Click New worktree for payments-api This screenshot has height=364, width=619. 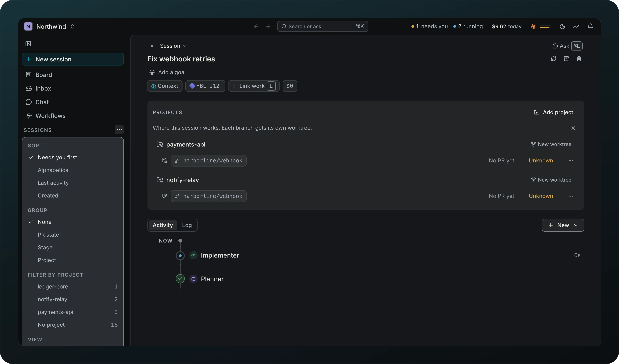[551, 144]
